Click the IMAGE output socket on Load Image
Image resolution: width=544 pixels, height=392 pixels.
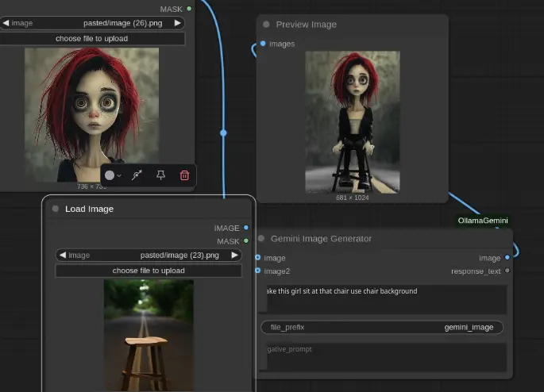(x=246, y=228)
